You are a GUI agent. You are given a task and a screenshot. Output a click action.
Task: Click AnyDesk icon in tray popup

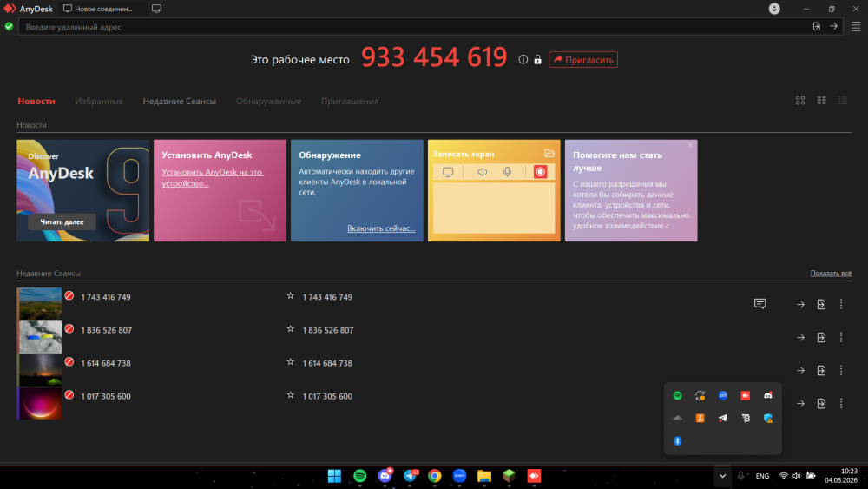(x=745, y=395)
